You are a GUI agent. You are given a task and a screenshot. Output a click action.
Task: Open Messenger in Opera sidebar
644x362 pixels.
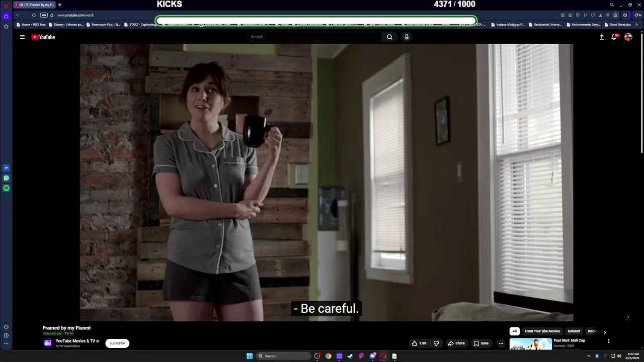6,168
